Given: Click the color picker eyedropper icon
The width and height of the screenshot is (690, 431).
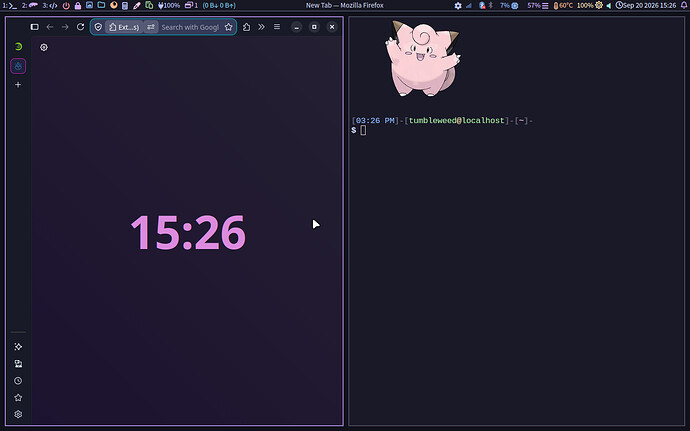Looking at the screenshot, I should tap(137, 6).
